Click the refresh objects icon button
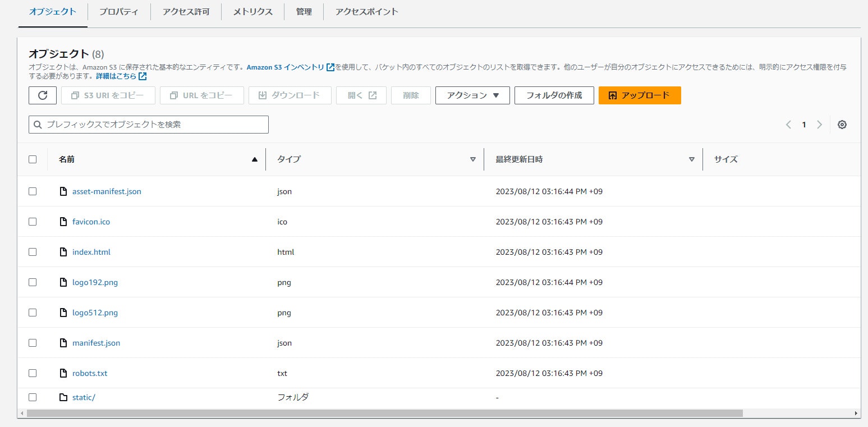This screenshot has width=868, height=427. click(43, 95)
